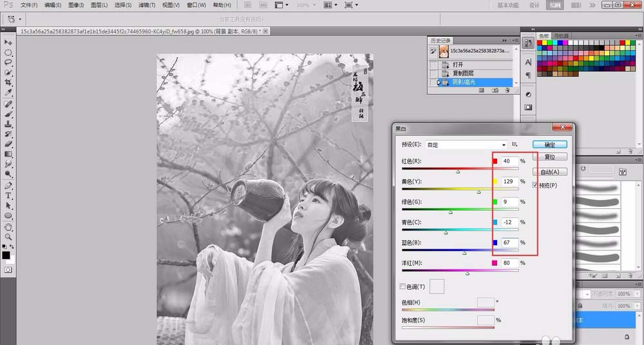Click the preset options icon beside the preset dropdown

[x=515, y=144]
